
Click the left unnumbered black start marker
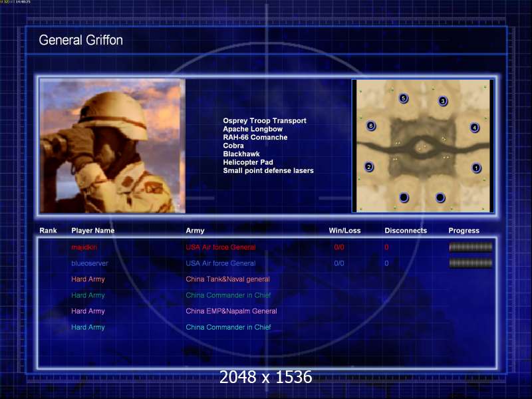404,197
